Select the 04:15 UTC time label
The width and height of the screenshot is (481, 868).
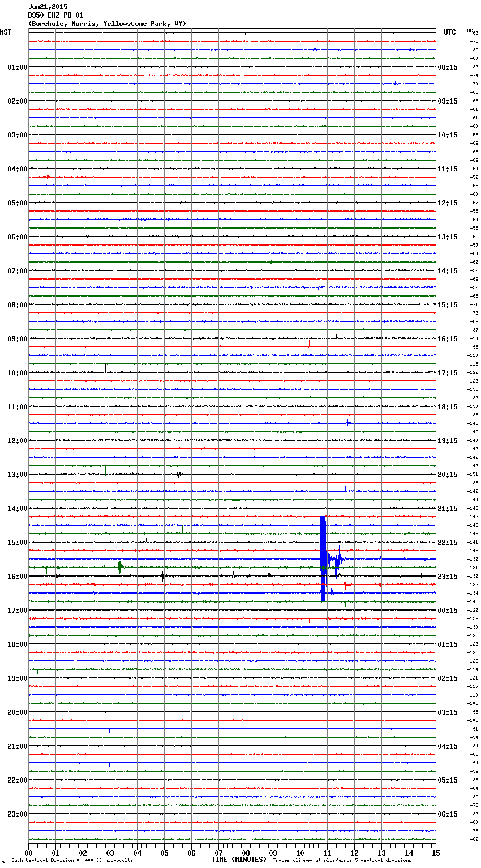[x=448, y=746]
